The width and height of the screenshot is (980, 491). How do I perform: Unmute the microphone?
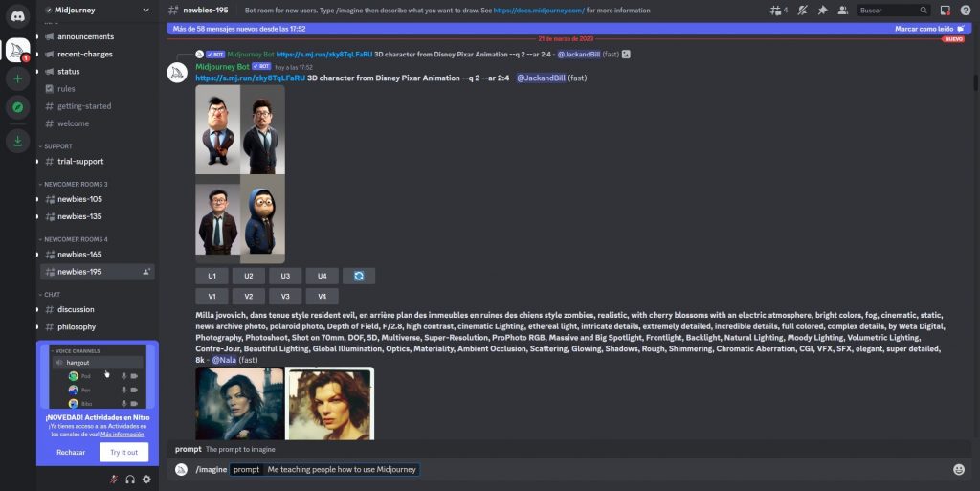tap(113, 479)
